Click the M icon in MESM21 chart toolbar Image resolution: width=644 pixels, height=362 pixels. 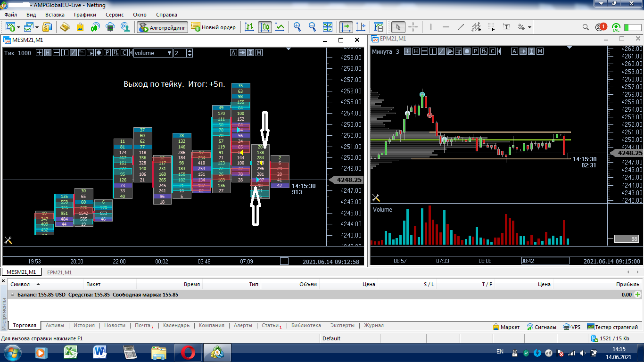point(259,53)
